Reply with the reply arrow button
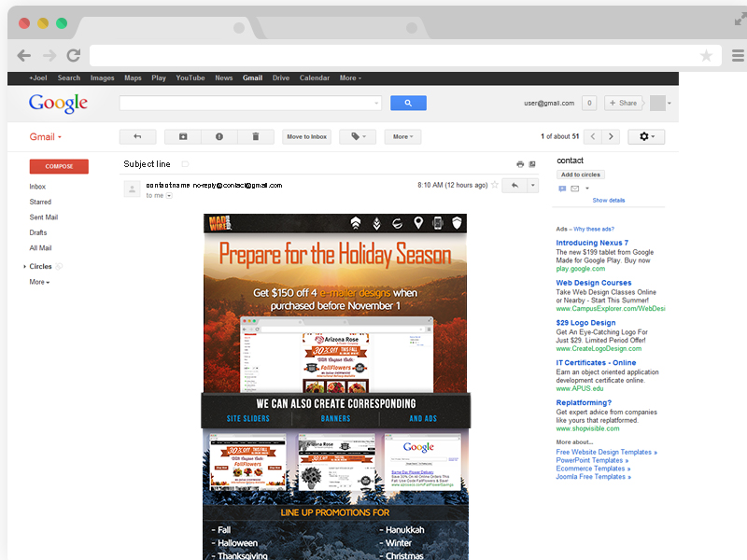 [x=514, y=185]
